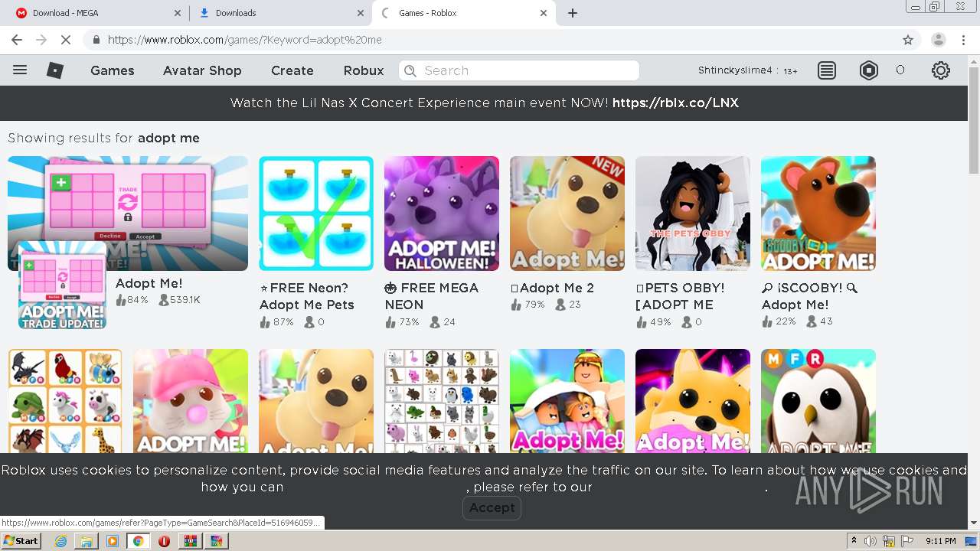Click the Opera taskbar icon
Screen dimensions: 980x551
tap(164, 541)
